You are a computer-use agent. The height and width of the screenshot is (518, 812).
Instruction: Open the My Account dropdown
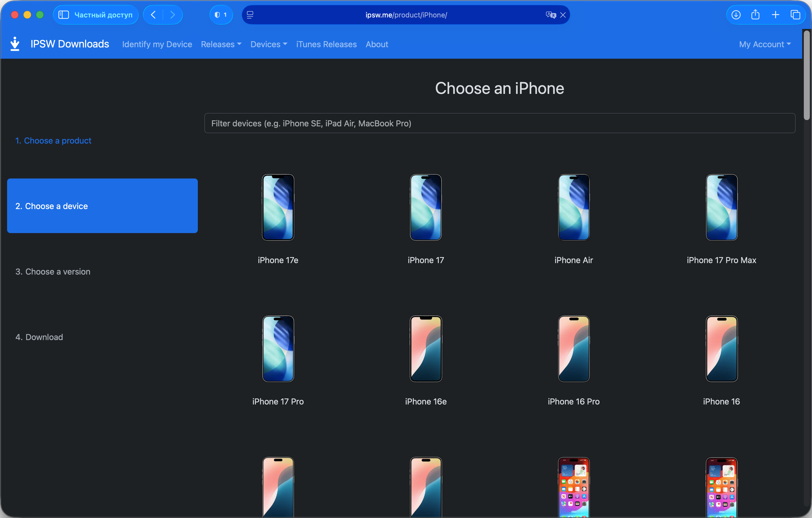(765, 44)
